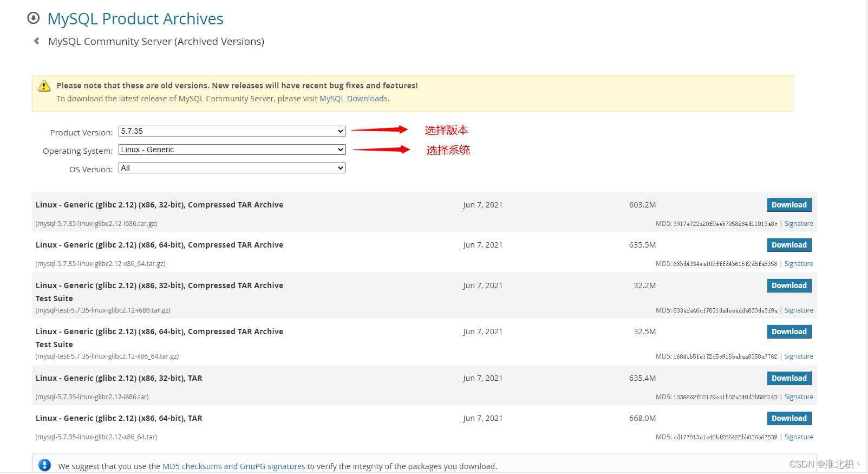The height and width of the screenshot is (474, 868).
Task: Click the Operating System label
Action: coord(78,151)
